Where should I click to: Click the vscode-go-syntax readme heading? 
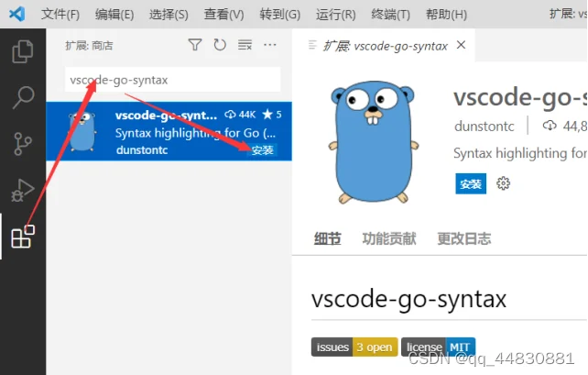pyautogui.click(x=408, y=299)
